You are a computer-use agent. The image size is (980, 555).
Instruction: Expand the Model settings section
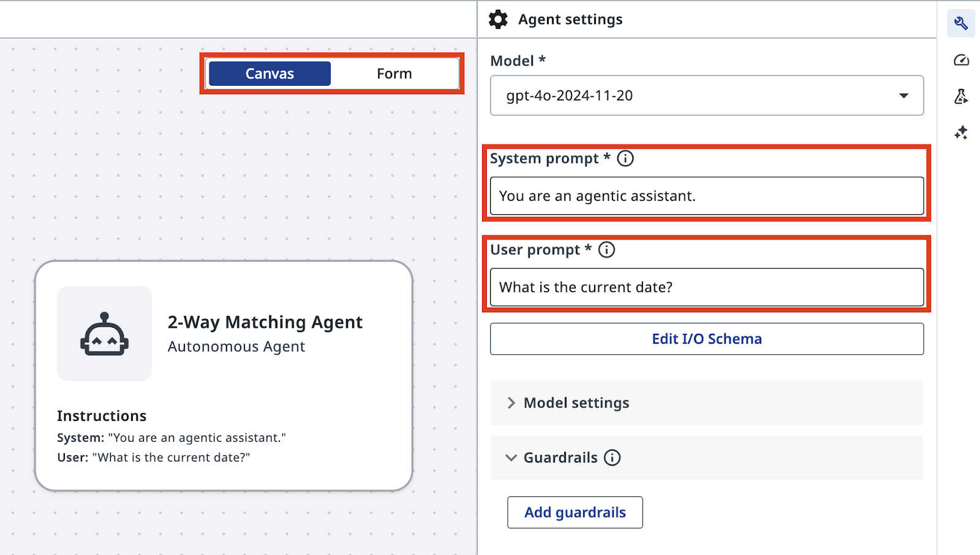tap(707, 403)
